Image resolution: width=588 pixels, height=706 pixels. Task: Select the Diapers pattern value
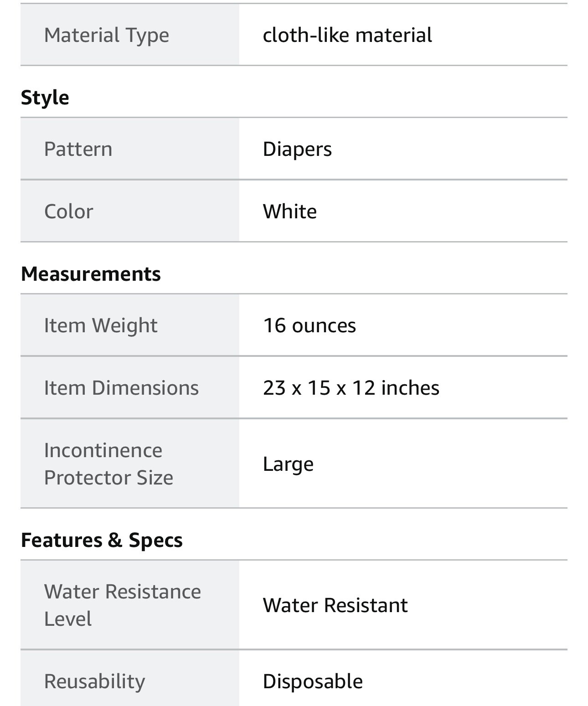[x=297, y=149]
